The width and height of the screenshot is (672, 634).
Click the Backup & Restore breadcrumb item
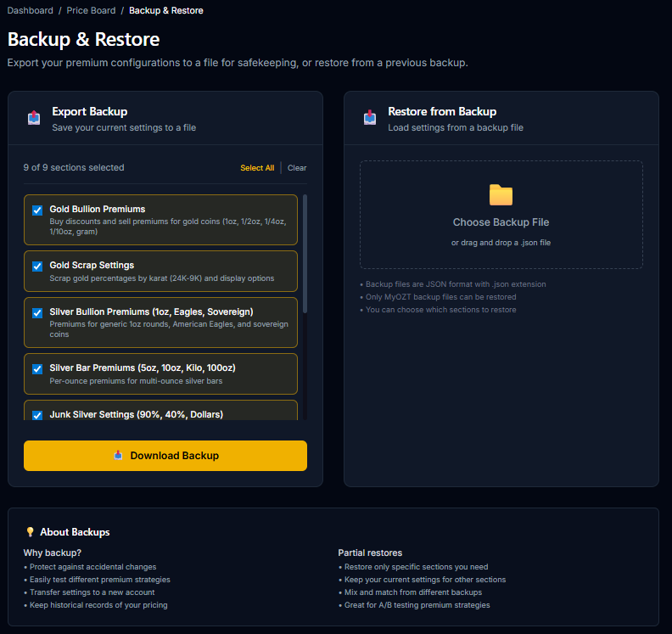coord(165,11)
